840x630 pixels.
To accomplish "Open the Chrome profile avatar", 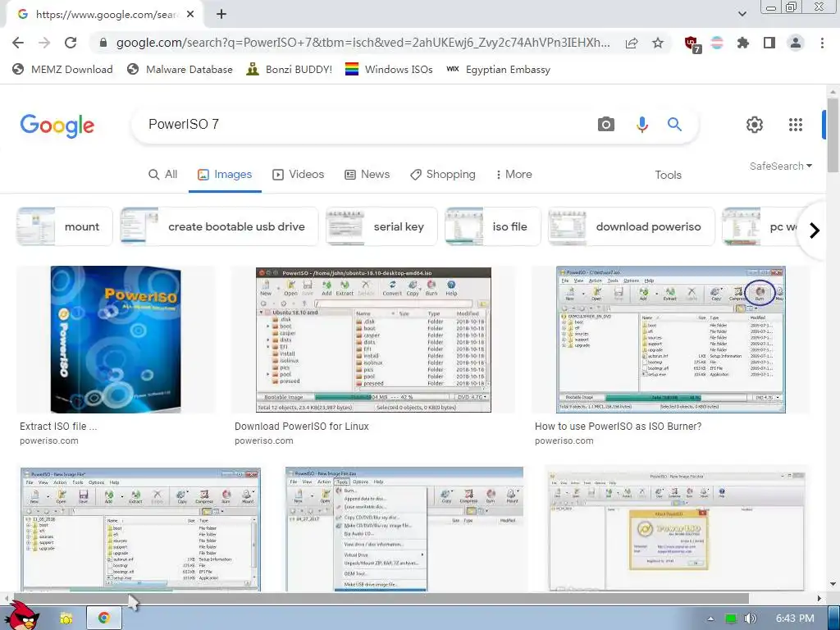I will click(796, 43).
